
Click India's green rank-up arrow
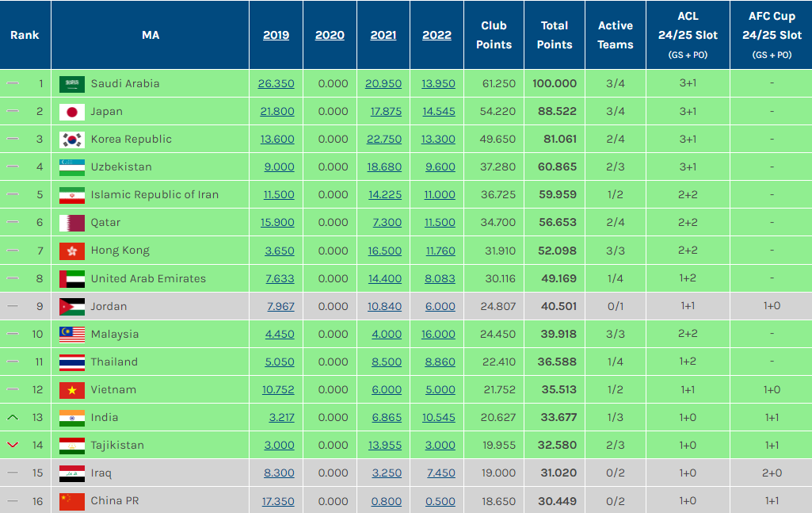click(x=12, y=417)
